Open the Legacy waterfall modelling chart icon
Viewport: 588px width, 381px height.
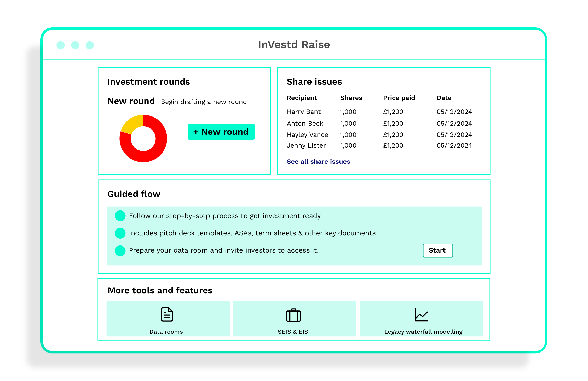point(421,315)
